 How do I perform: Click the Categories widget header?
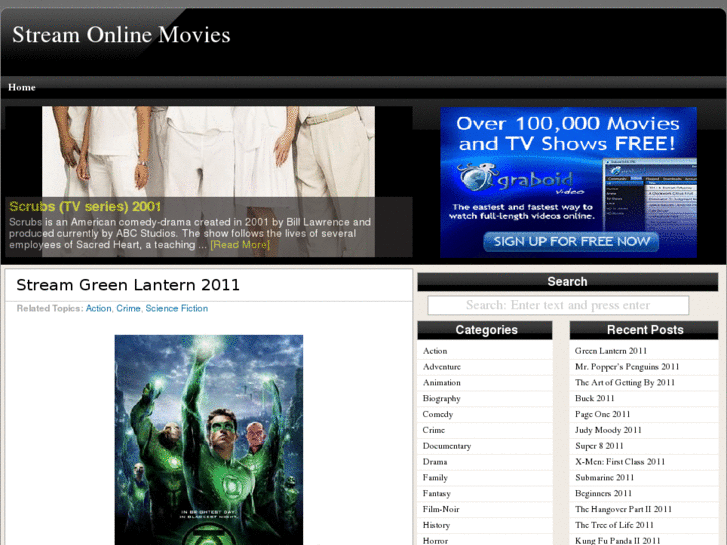point(485,330)
